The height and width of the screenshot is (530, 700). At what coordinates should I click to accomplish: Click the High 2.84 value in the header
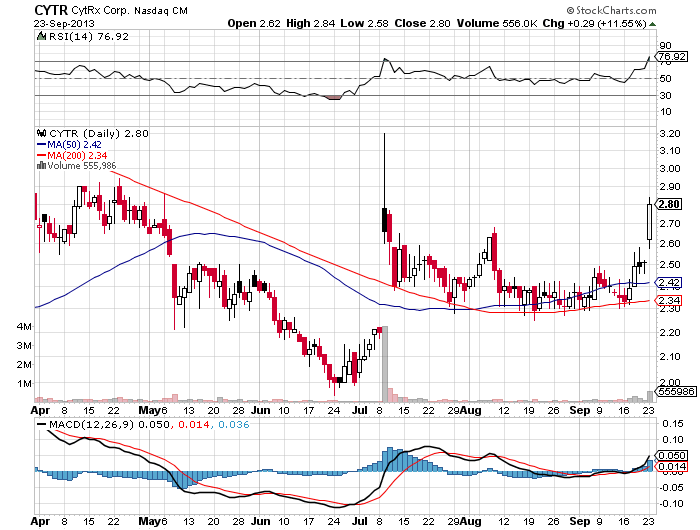point(310,23)
